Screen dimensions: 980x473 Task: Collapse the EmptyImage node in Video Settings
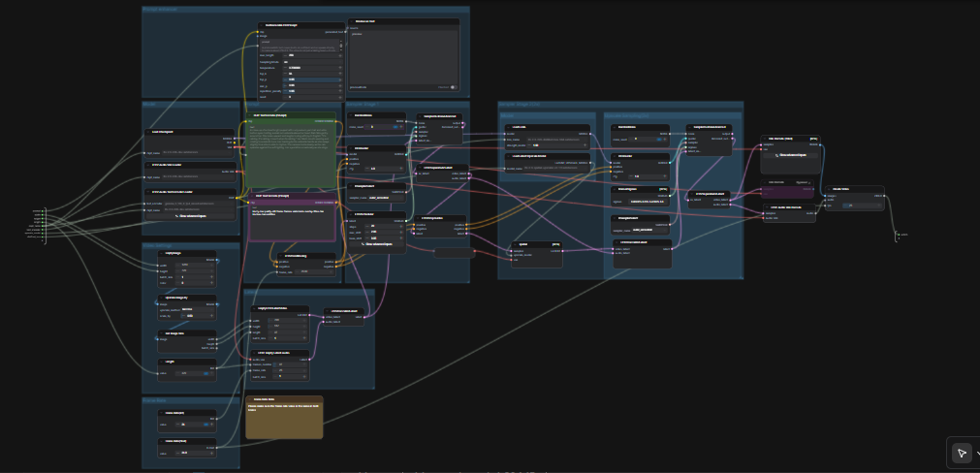click(161, 254)
